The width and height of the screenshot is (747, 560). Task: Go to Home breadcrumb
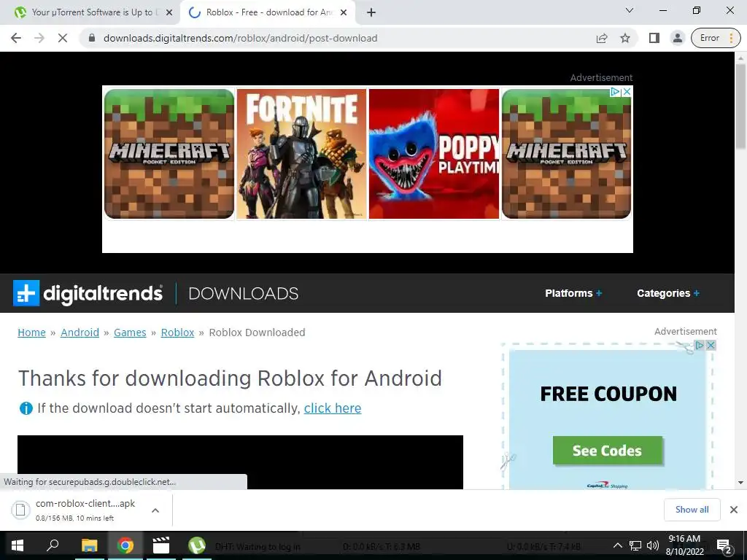pyautogui.click(x=31, y=332)
